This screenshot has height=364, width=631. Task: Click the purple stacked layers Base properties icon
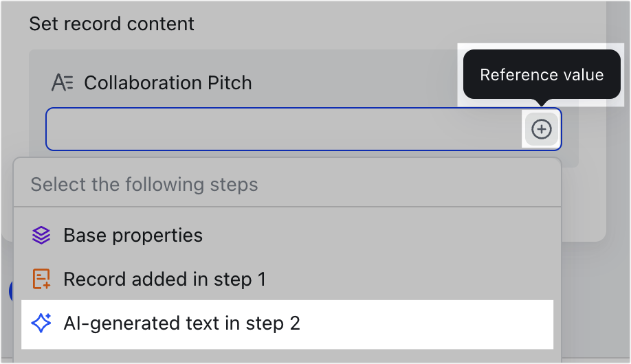click(41, 236)
